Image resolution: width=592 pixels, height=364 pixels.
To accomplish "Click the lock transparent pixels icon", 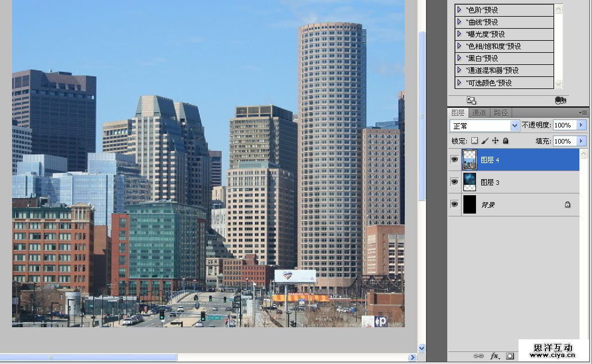I will tap(474, 141).
